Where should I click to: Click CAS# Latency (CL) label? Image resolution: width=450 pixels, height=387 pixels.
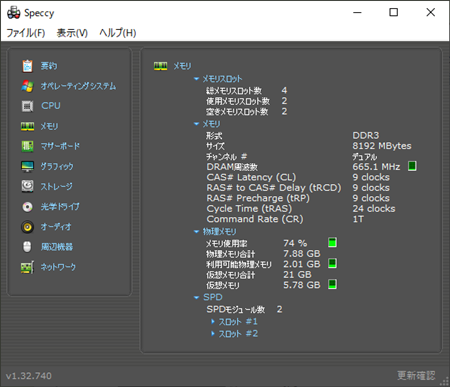251,177
